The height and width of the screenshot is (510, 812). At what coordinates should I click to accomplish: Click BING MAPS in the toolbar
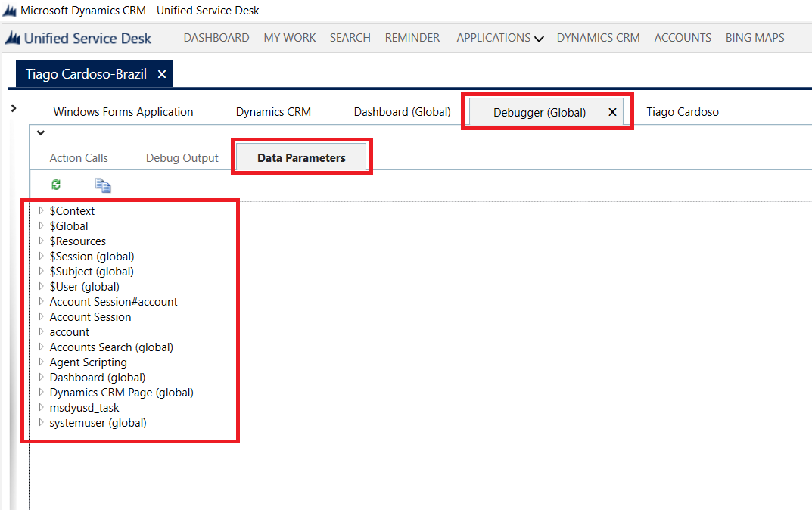click(754, 38)
